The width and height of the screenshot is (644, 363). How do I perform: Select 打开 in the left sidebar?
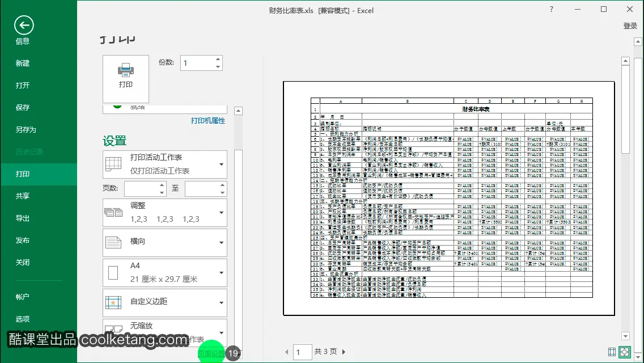click(x=23, y=86)
